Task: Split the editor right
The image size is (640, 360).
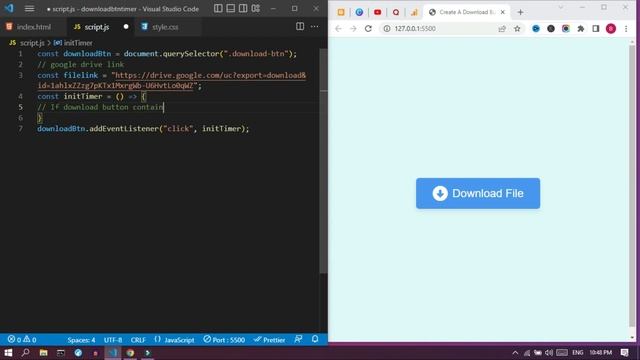Action: coord(300,27)
